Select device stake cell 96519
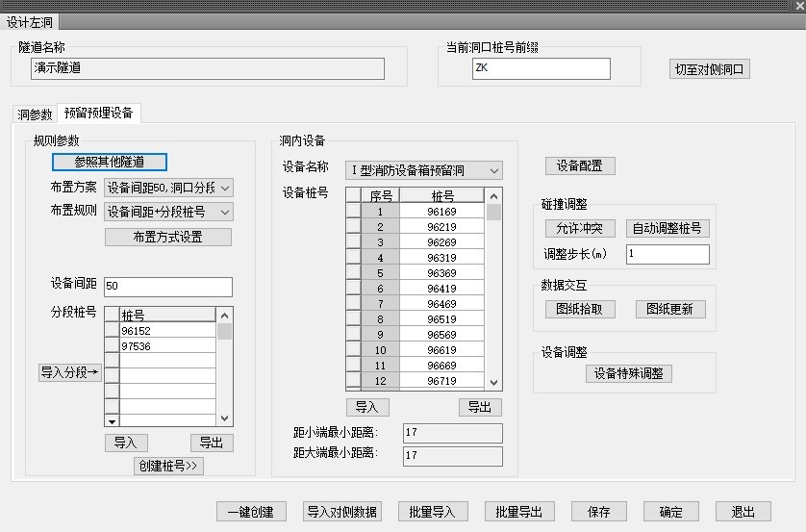Viewport: 806px width, 532px height. (x=441, y=319)
